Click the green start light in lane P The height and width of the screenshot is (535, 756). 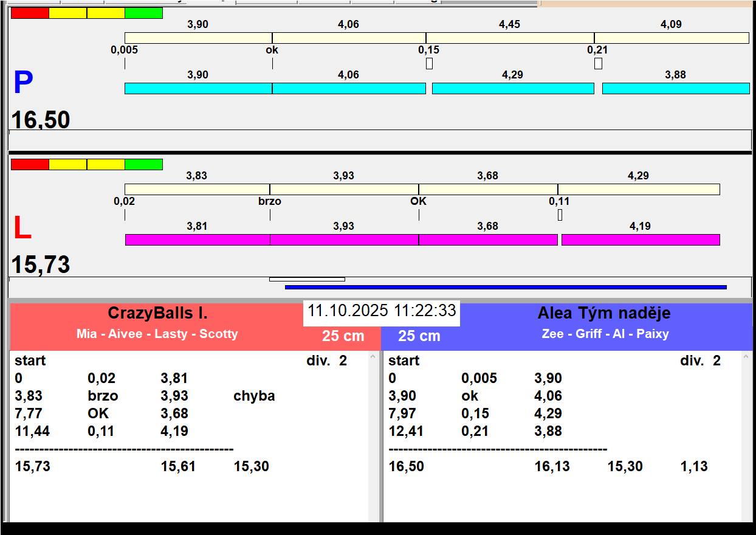(x=144, y=13)
